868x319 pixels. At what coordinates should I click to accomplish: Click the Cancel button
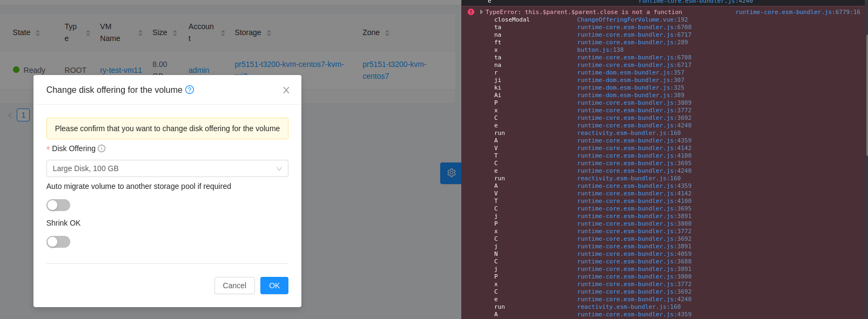tap(234, 286)
